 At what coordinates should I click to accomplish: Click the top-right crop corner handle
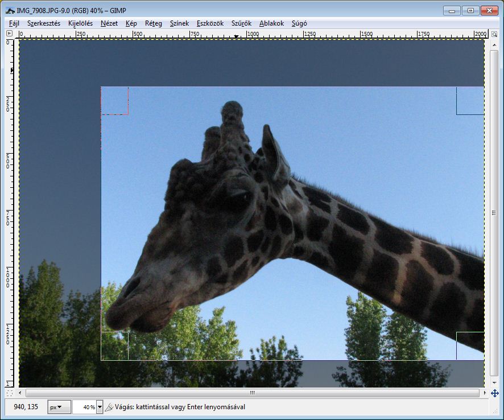tap(470, 101)
